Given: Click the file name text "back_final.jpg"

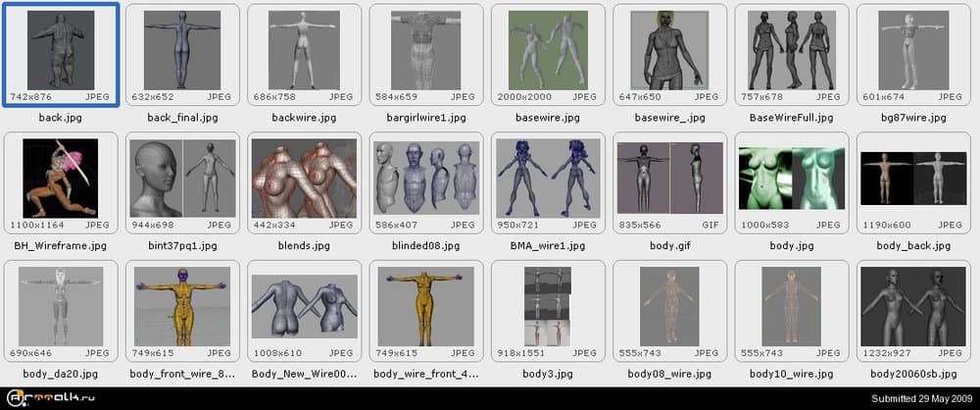Looking at the screenshot, I should click(182, 118).
